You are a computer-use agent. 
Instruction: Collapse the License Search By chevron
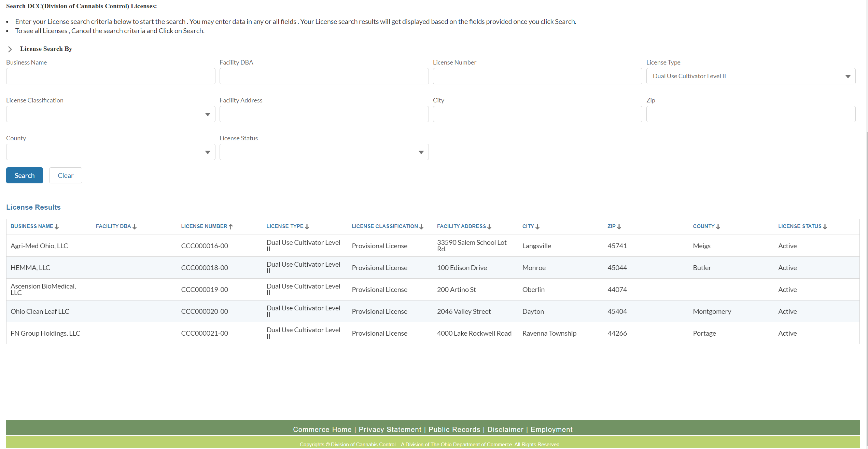(10, 49)
